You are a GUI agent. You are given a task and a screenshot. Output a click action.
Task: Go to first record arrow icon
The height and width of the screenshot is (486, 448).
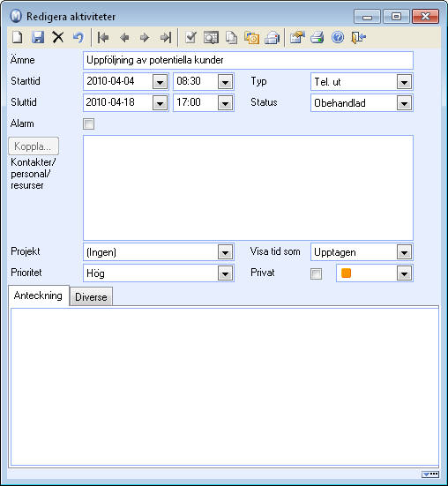pyautogui.click(x=103, y=38)
